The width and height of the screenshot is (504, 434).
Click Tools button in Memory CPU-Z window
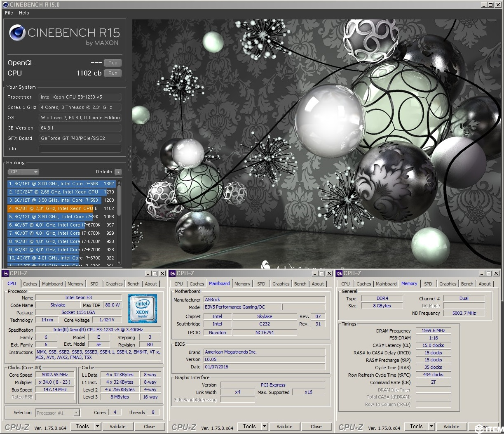(x=416, y=427)
